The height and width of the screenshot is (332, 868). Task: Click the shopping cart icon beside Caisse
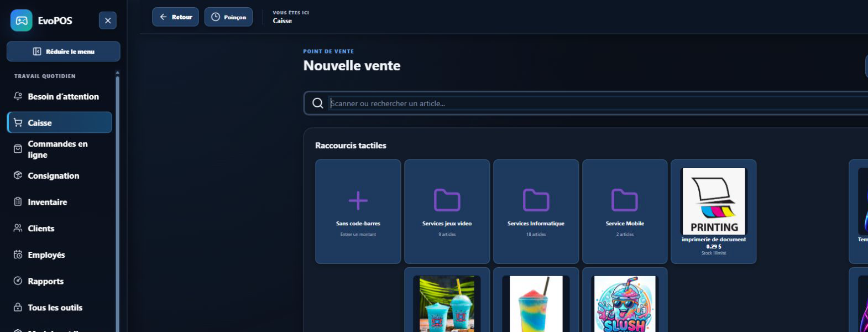18,123
